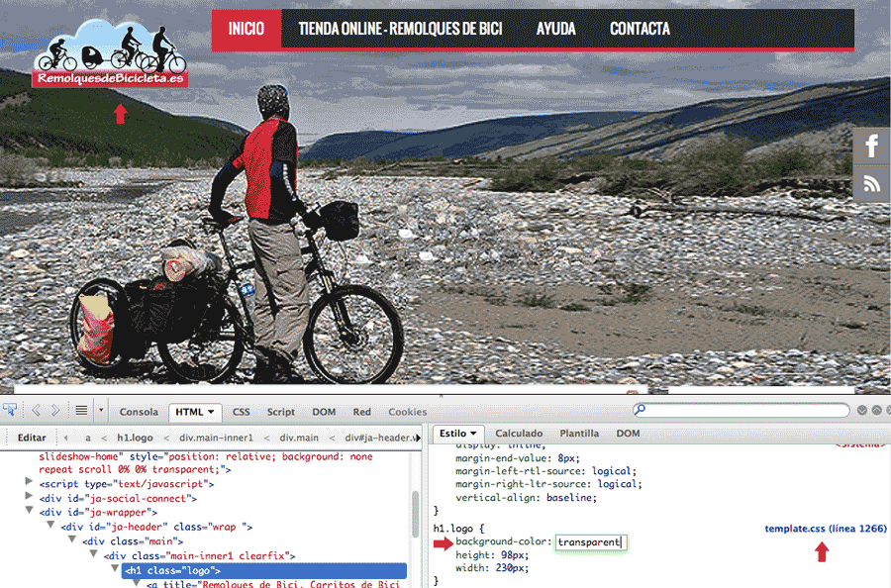Open the INICIO menu item

pyautogui.click(x=247, y=29)
